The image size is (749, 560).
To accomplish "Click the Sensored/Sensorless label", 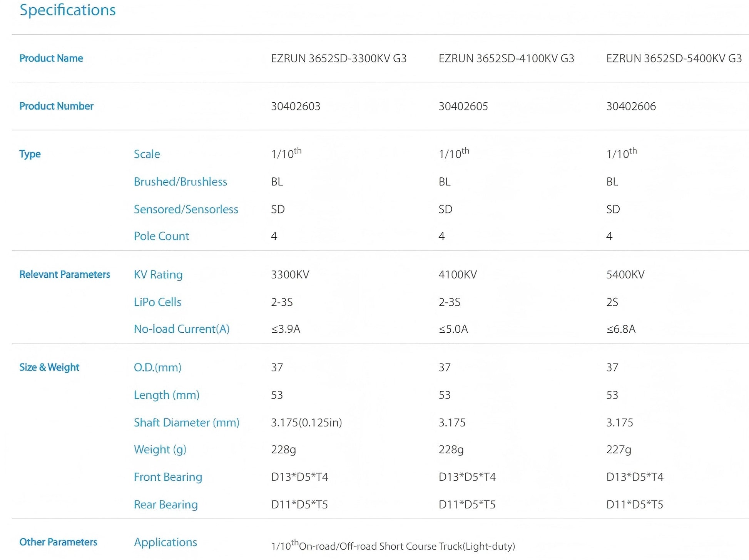I will coord(186,209).
